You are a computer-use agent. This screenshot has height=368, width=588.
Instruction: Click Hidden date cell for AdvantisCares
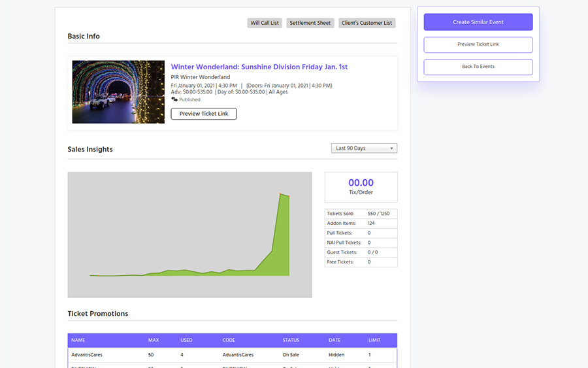tap(336, 355)
